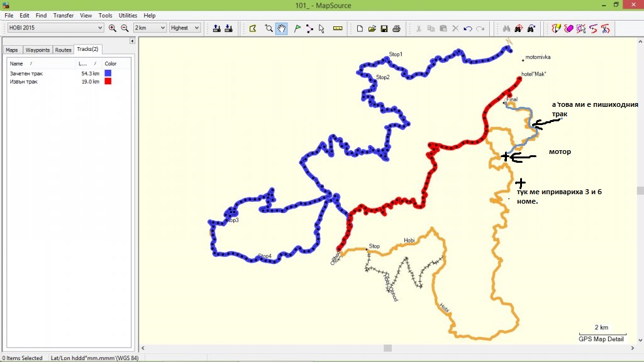Open the 2 km zoom scale dropdown

click(150, 28)
